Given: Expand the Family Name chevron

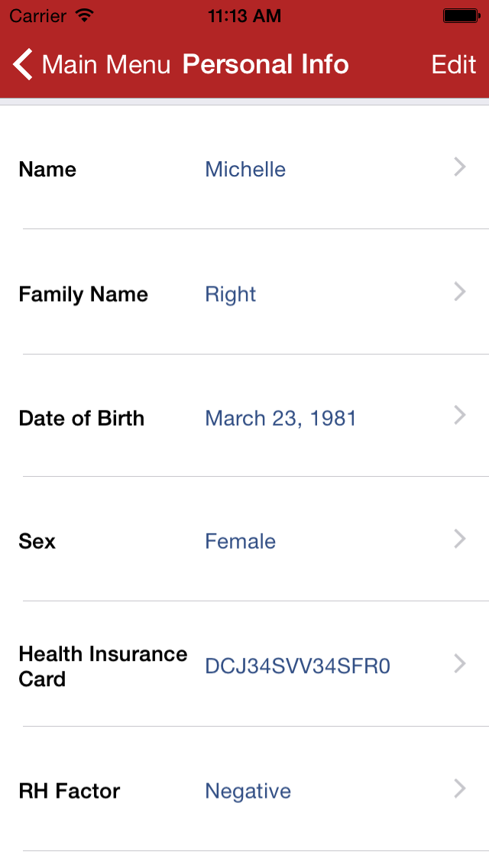Looking at the screenshot, I should (459, 292).
